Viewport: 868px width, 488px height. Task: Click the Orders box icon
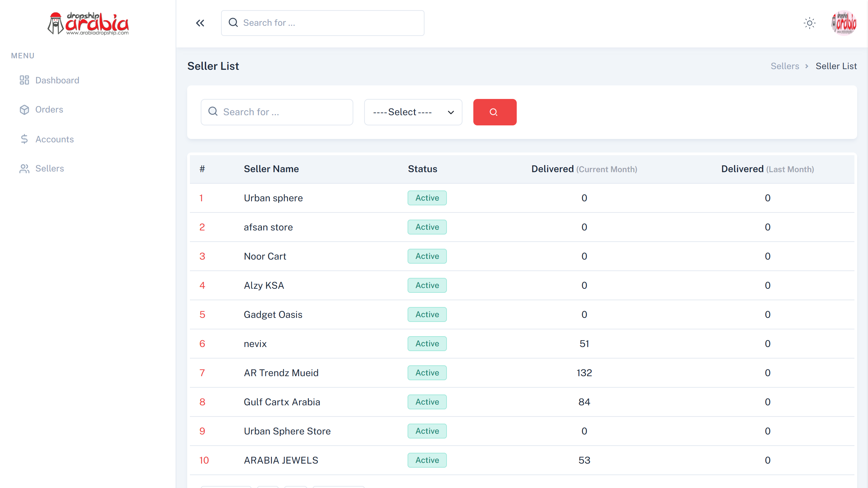[x=24, y=109]
